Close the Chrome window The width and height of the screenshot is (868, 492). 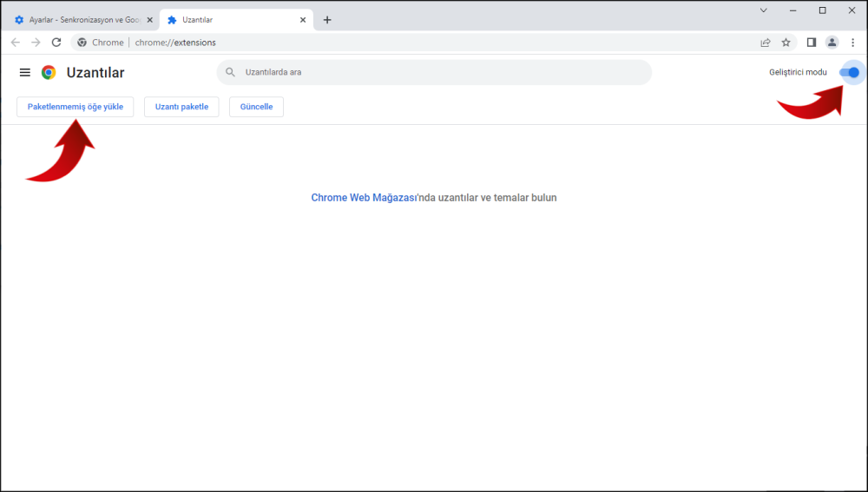852,10
